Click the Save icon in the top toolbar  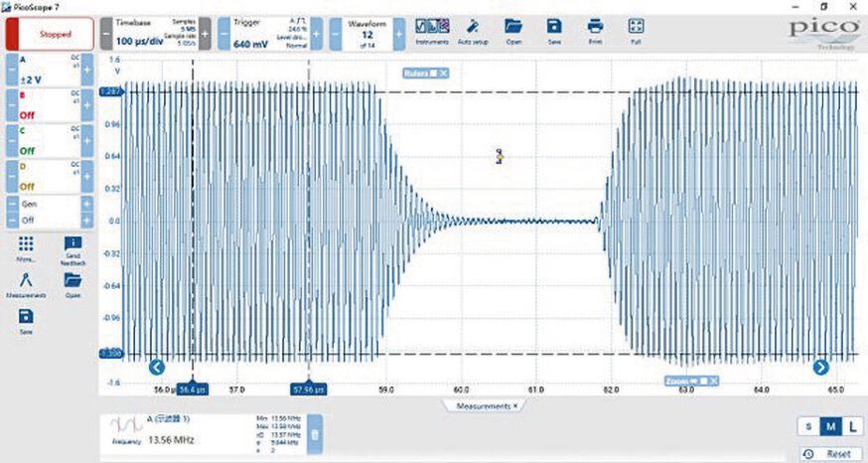coord(554,29)
